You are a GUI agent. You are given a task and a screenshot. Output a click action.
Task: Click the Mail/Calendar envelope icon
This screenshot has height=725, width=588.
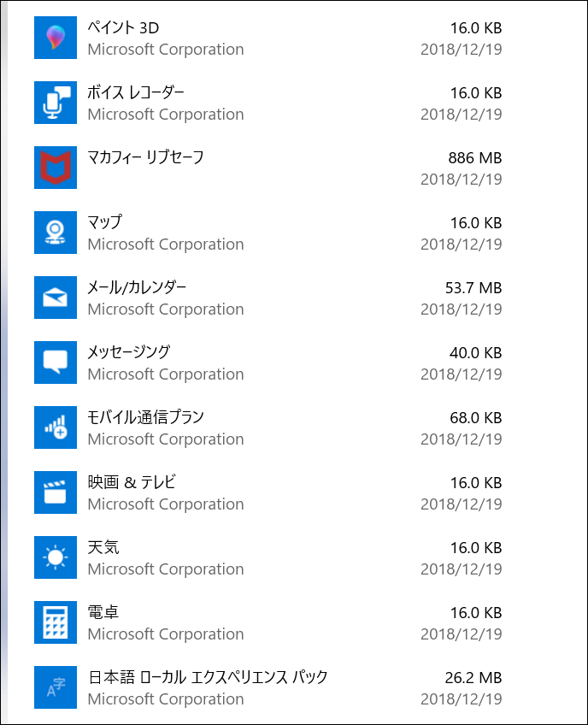56,298
